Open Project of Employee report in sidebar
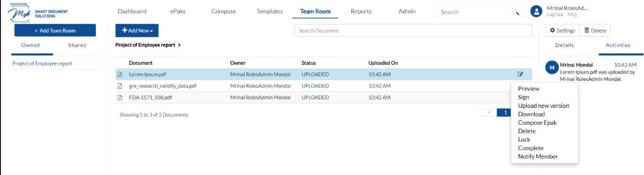The image size is (644, 175). [x=42, y=63]
